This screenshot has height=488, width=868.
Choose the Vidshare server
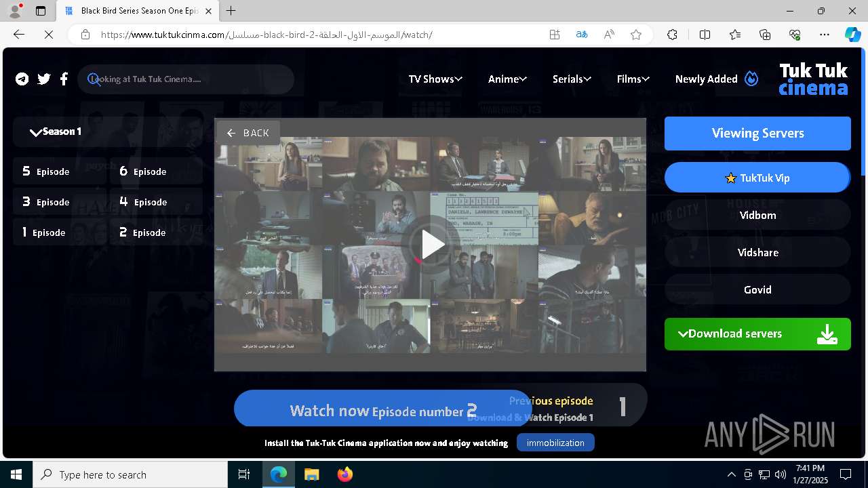[x=757, y=252]
